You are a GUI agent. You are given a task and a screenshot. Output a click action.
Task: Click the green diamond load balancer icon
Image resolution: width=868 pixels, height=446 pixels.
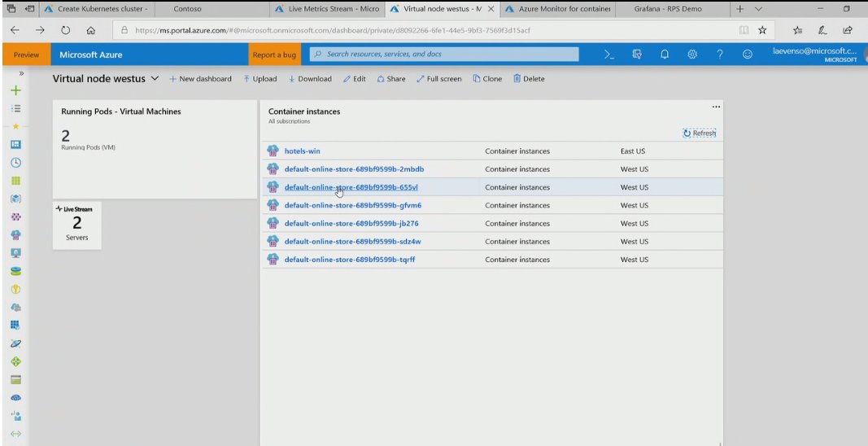coord(16,361)
